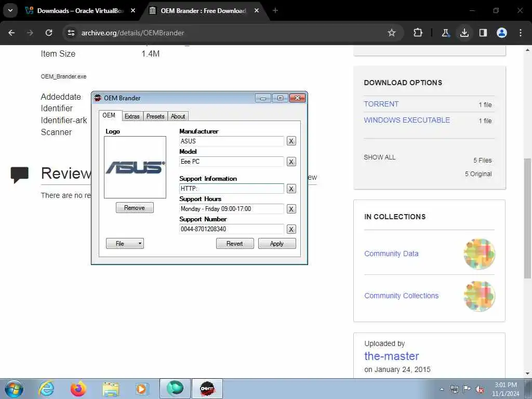Screen dimensions: 532x399
Task: Apply the OEM branding settings
Action: (x=277, y=244)
